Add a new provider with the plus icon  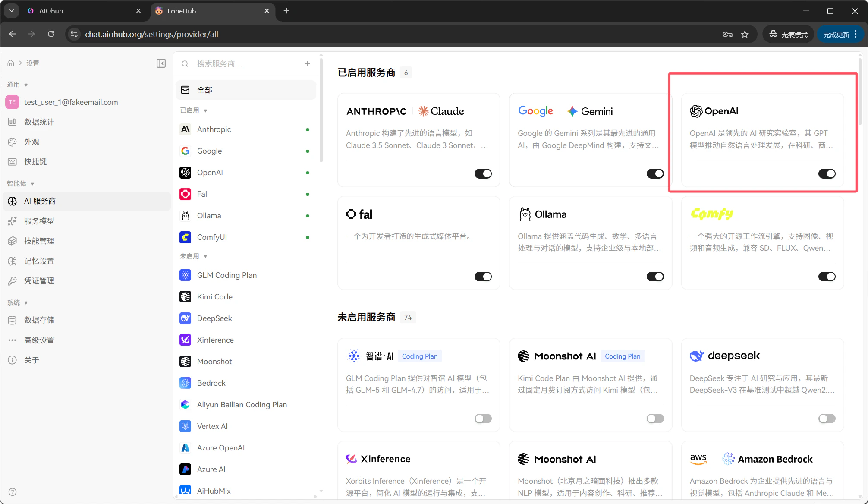[307, 64]
